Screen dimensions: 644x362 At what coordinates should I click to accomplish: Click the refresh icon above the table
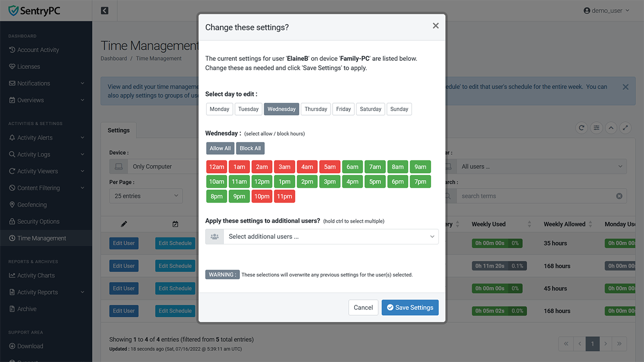tap(582, 128)
